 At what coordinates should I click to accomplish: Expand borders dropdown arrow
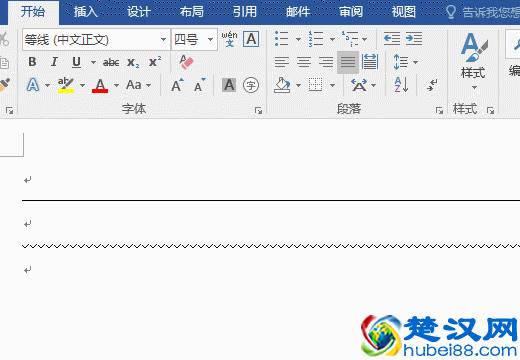(332, 86)
